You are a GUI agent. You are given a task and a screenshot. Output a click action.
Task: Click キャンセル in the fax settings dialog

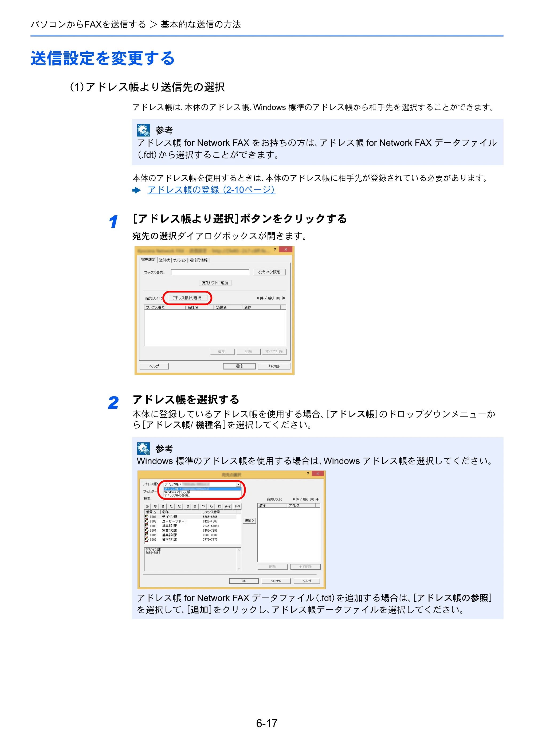[274, 366]
